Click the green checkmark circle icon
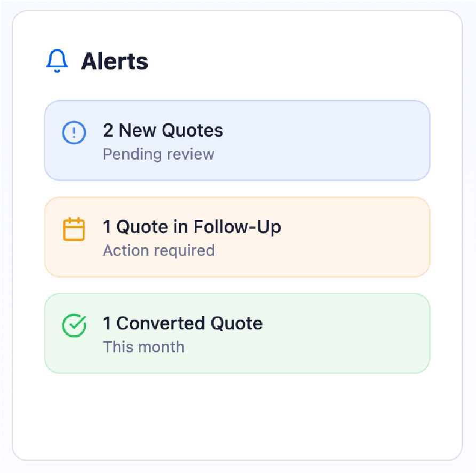This screenshot has height=473, width=476. click(74, 325)
